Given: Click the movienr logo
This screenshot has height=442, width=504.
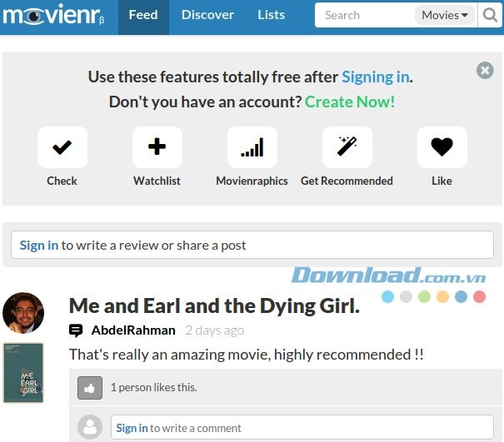Looking at the screenshot, I should 53,15.
